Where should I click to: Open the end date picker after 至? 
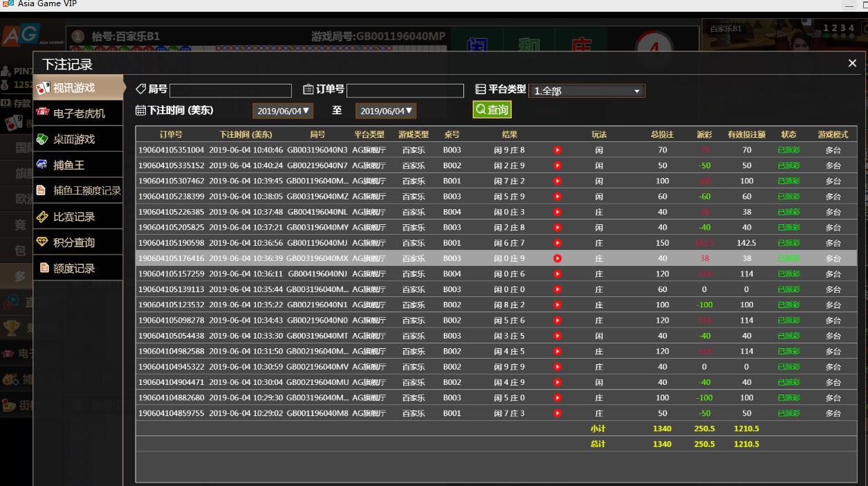[x=386, y=111]
